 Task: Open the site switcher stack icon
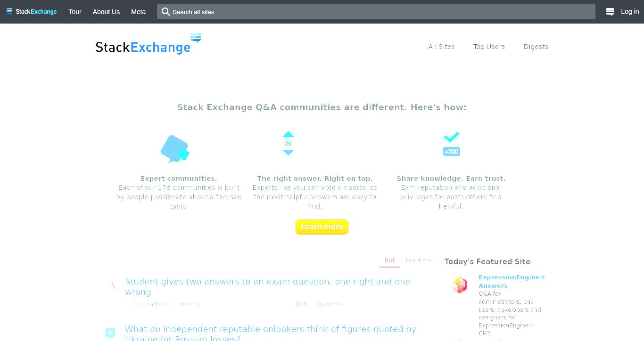pyautogui.click(x=610, y=12)
